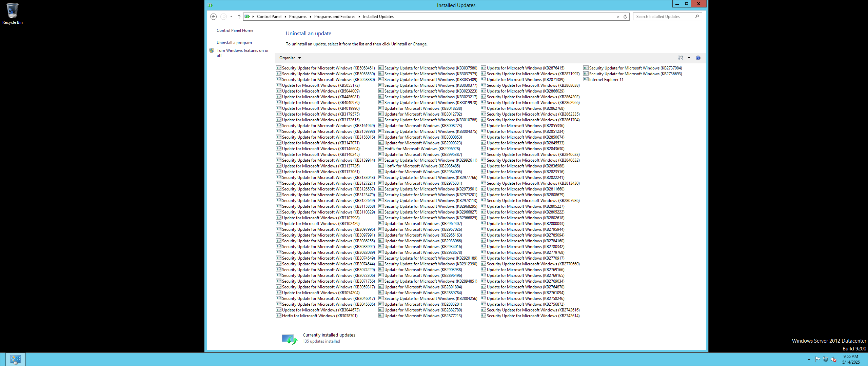The width and height of the screenshot is (868, 366).
Task: Open Control Panel Home link
Action: (235, 30)
